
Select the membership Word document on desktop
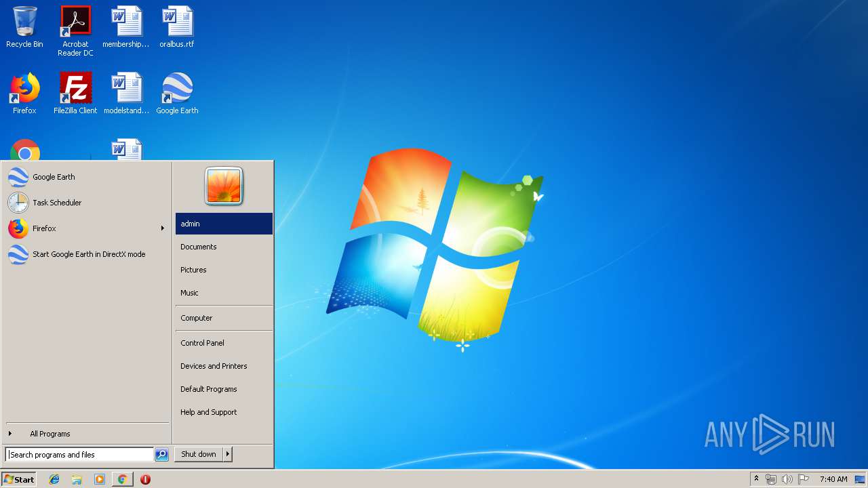(126, 27)
